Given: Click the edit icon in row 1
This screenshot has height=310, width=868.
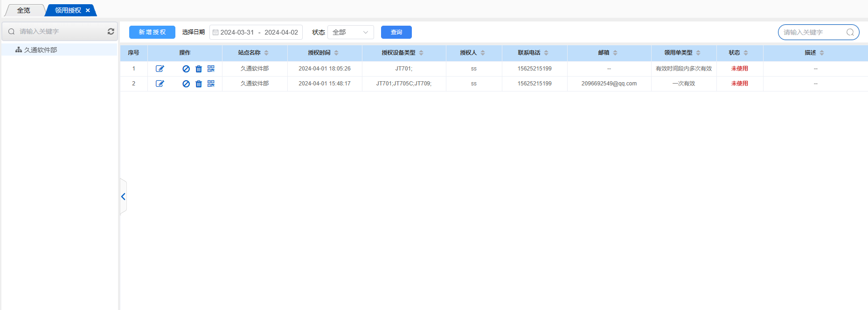Looking at the screenshot, I should coord(160,69).
